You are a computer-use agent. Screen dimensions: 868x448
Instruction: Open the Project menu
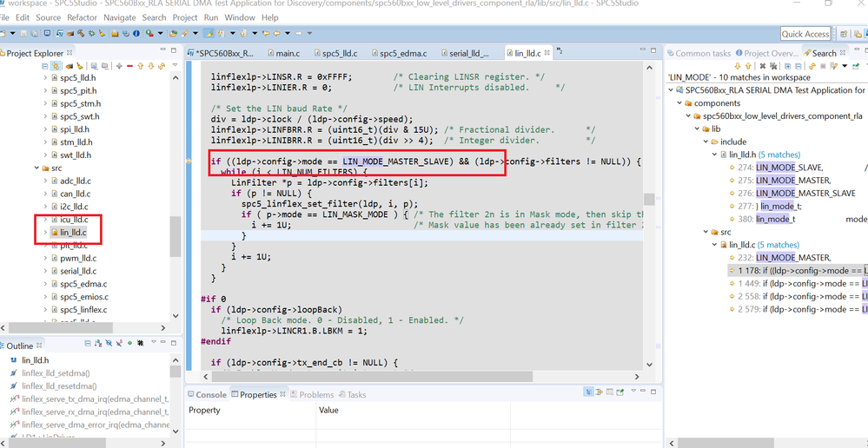point(185,17)
